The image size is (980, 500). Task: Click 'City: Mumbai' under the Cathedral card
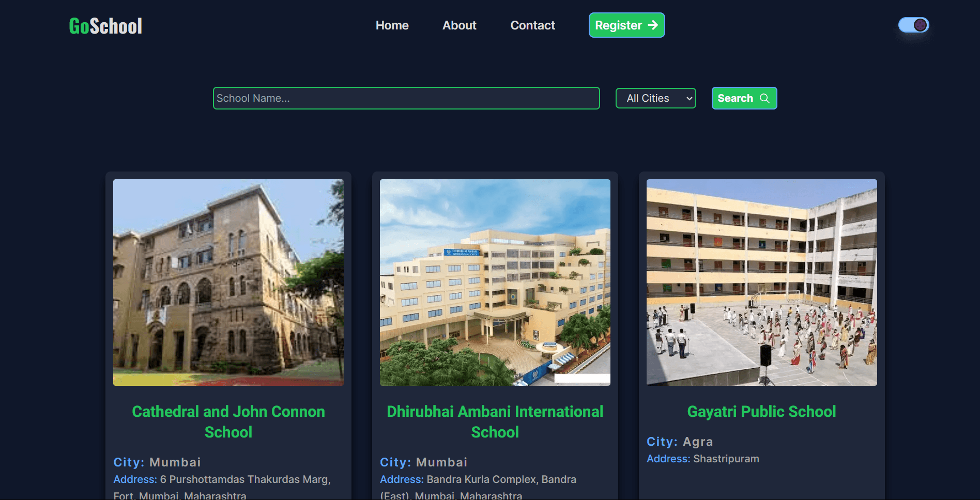click(157, 462)
